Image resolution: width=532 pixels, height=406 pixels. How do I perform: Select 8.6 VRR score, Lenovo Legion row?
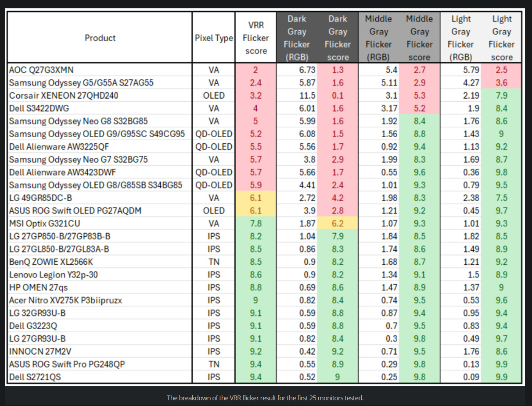tap(256, 274)
